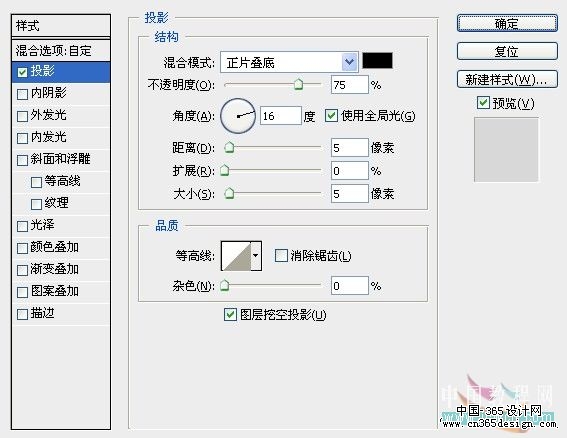
Task: Enable the 内阴影 (Inner Shadow) checkbox
Action: pyautogui.click(x=22, y=94)
